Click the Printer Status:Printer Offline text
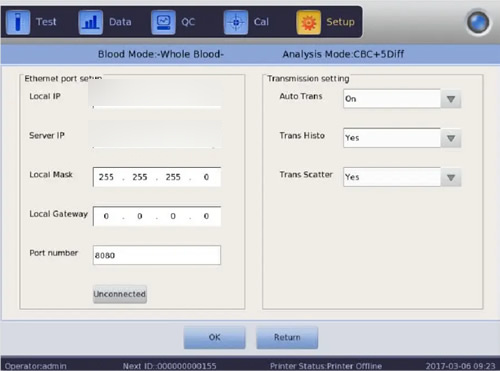The width and height of the screenshot is (500, 371). pos(326,366)
